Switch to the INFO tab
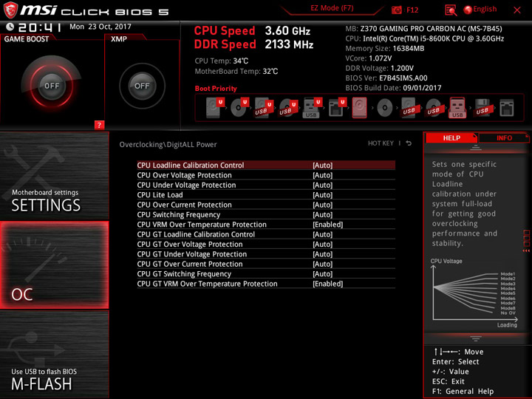532x399 pixels. [504, 137]
